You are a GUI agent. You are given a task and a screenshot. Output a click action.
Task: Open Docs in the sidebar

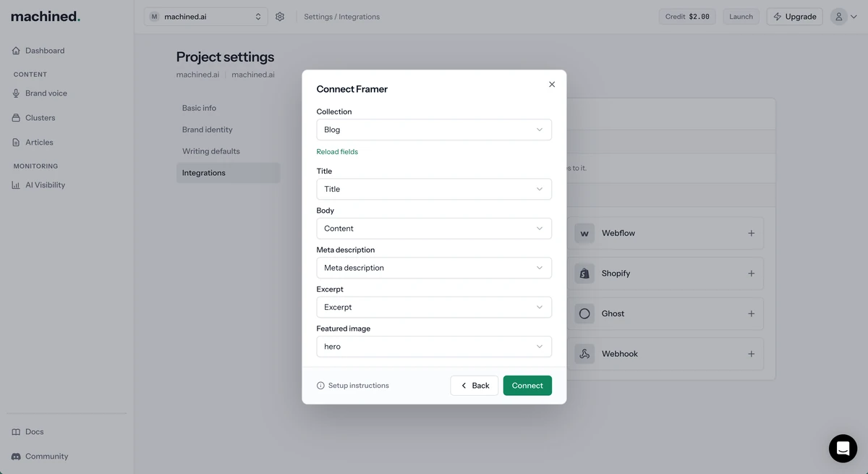(x=34, y=432)
